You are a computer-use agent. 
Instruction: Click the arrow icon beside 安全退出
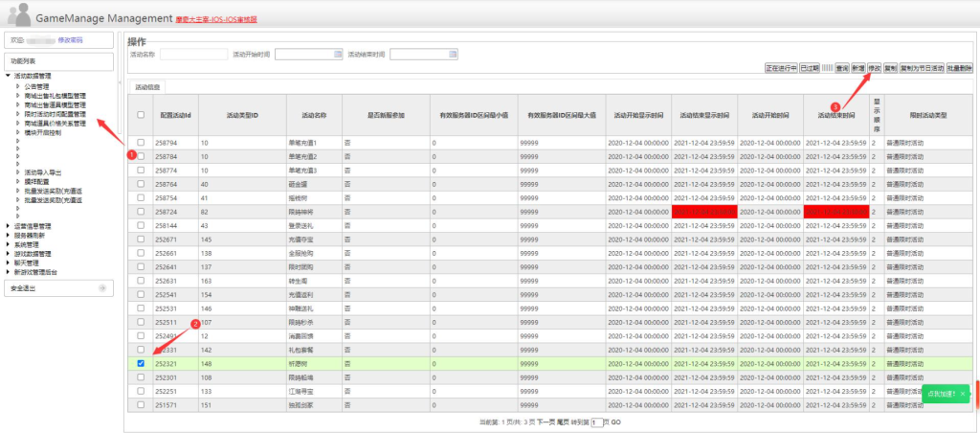102,288
